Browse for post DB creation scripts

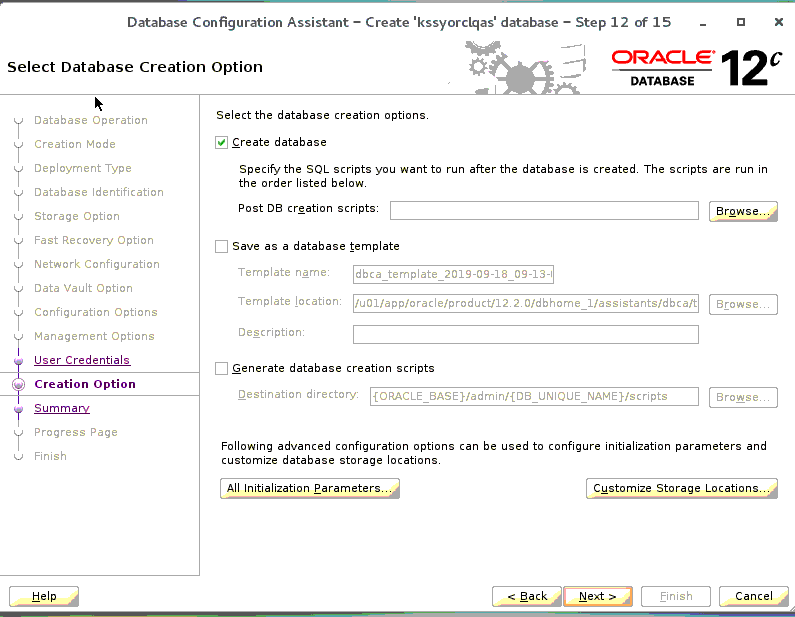point(743,211)
